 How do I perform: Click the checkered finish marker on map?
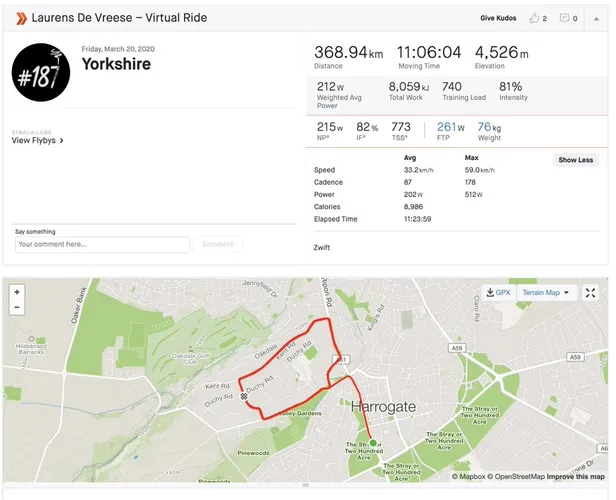244,396
